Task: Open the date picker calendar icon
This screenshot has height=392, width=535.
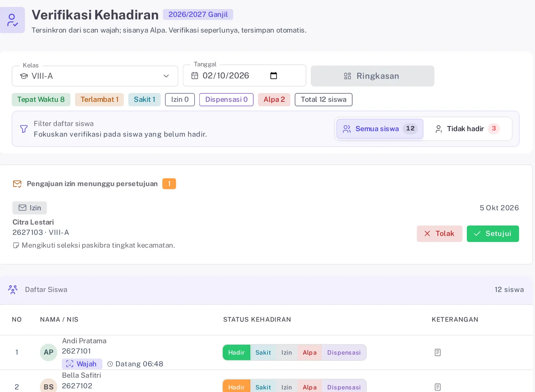Action: point(273,76)
